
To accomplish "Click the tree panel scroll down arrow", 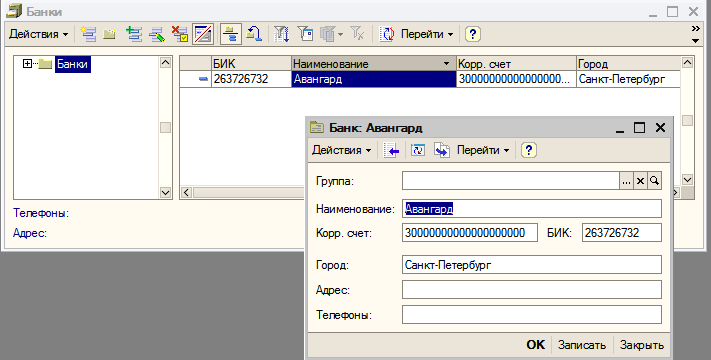I will point(166,193).
